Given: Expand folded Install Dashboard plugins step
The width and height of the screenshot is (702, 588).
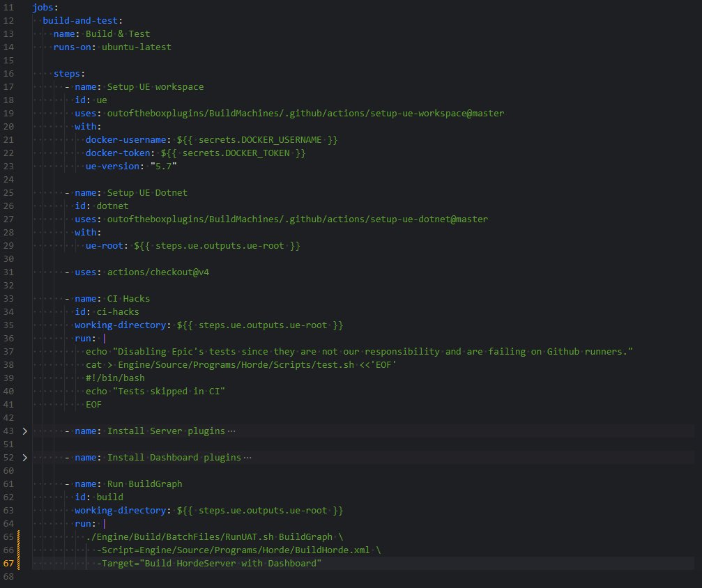Looking at the screenshot, I should coord(25,457).
